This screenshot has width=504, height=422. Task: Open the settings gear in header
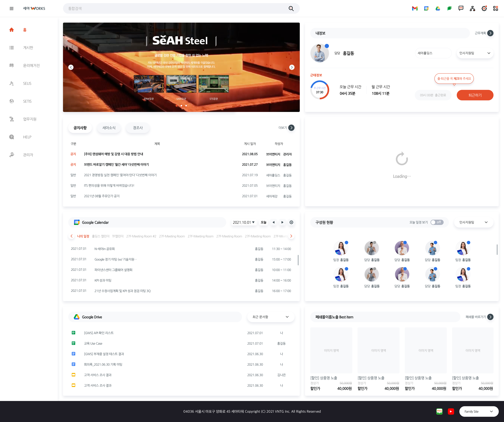pos(484,8)
